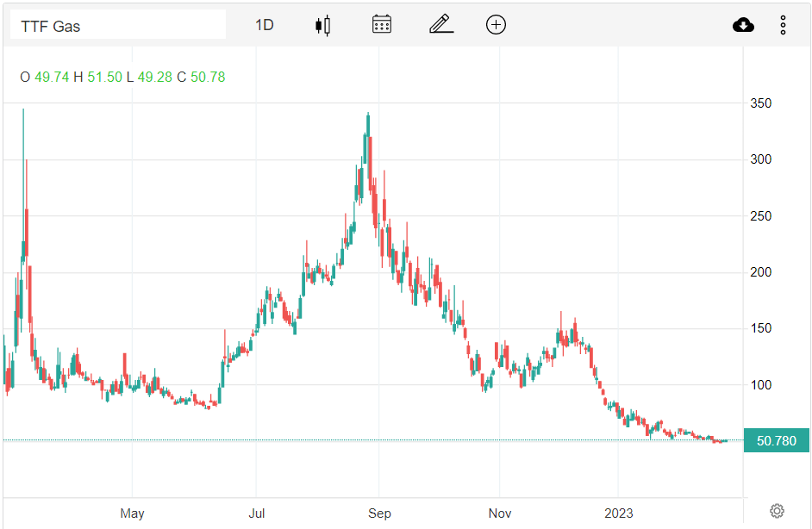The image size is (812, 529).
Task: Click the 2023 label on time axis
Action: coord(618,513)
